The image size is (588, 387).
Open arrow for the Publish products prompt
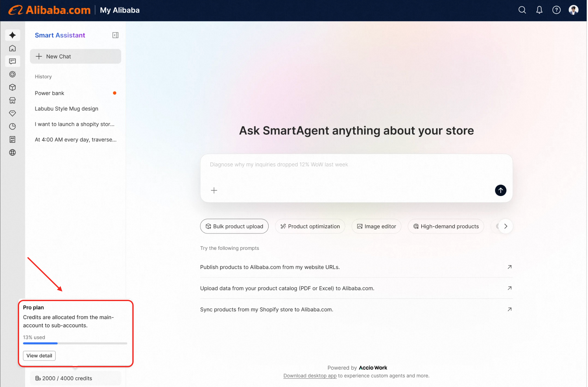click(509, 267)
